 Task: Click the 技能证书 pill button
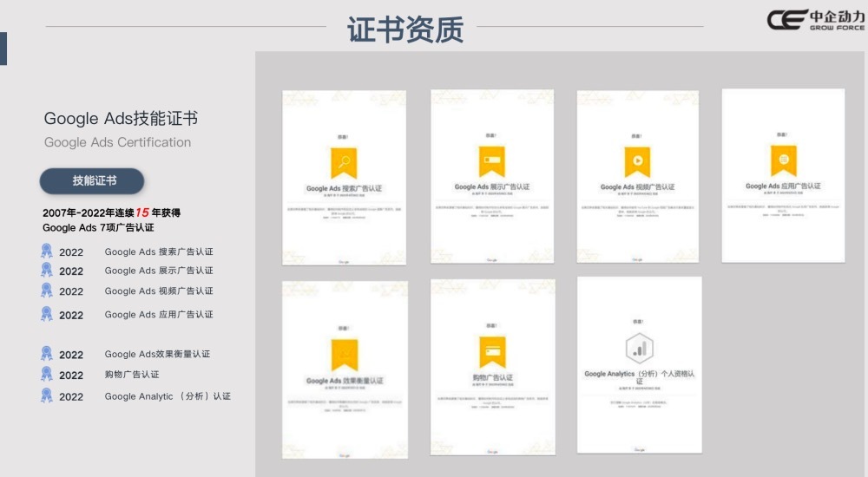tap(92, 181)
